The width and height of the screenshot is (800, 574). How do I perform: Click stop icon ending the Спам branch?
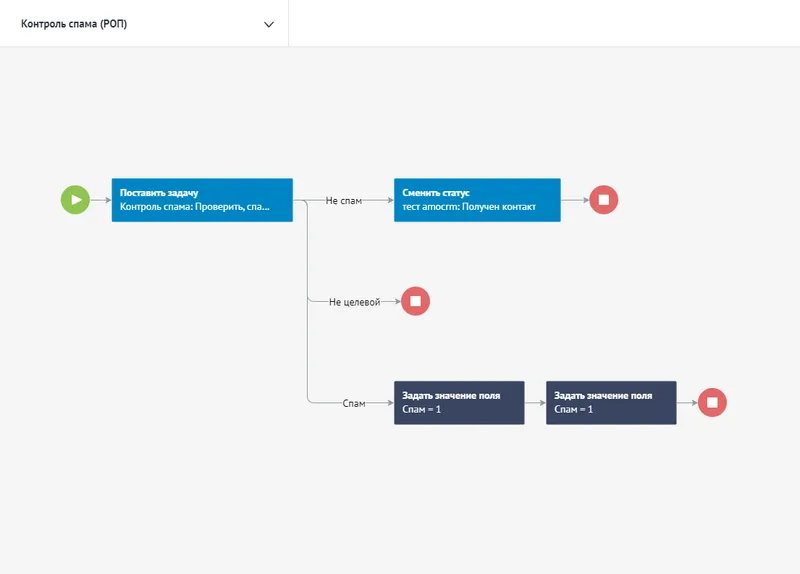[712, 402]
